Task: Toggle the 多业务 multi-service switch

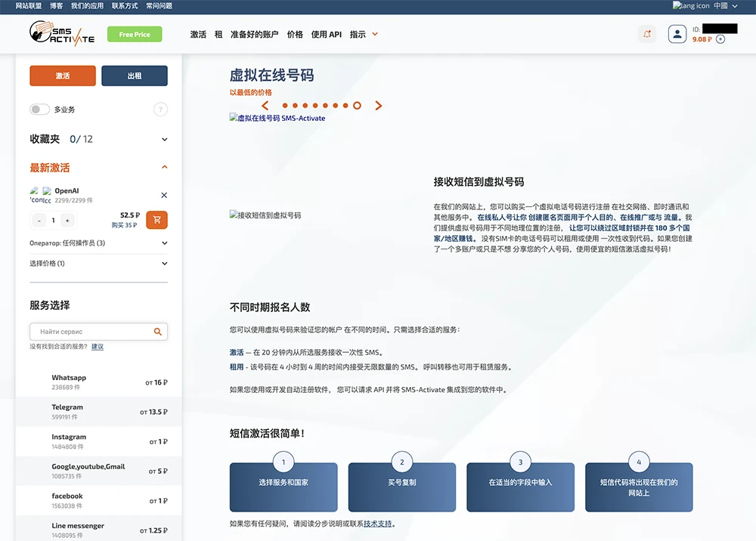Action: (x=39, y=110)
